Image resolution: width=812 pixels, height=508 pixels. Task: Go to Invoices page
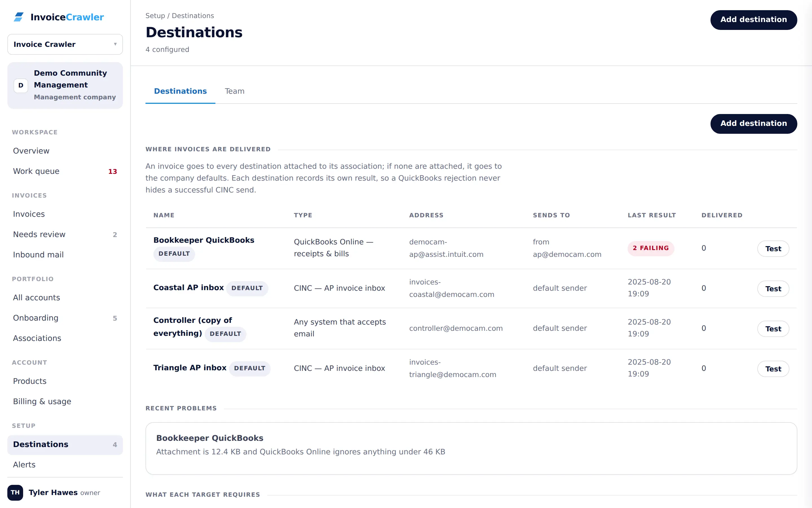click(65, 214)
